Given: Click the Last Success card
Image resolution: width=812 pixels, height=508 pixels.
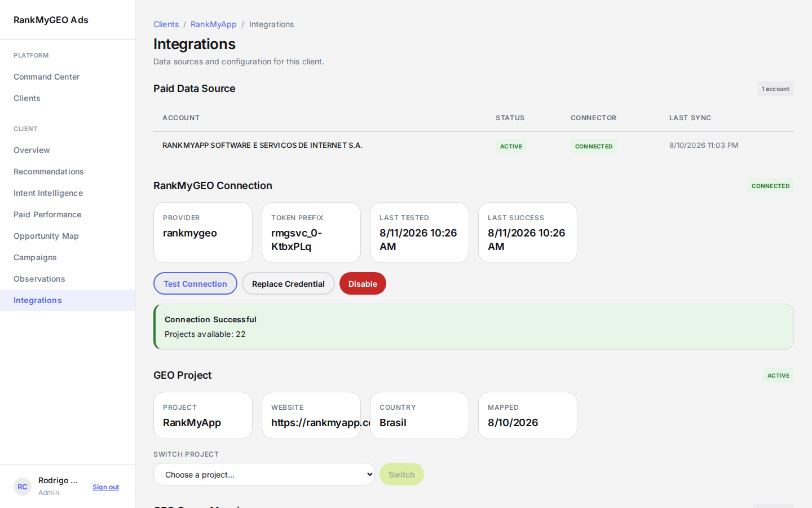Looking at the screenshot, I should click(528, 233).
